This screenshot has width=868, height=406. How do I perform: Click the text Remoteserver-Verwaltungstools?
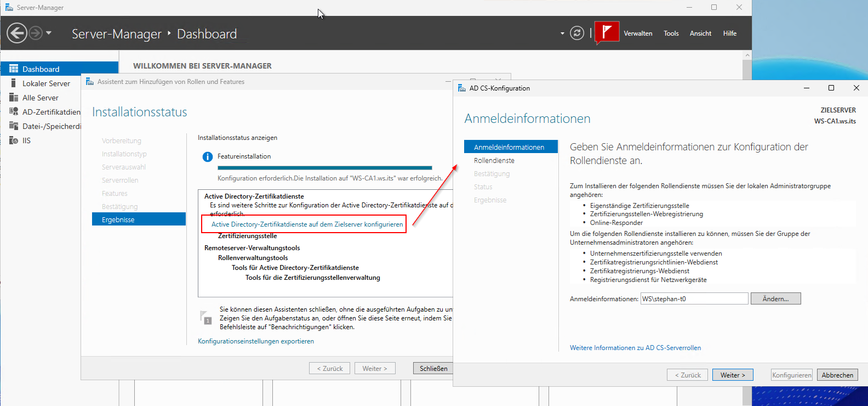252,248
